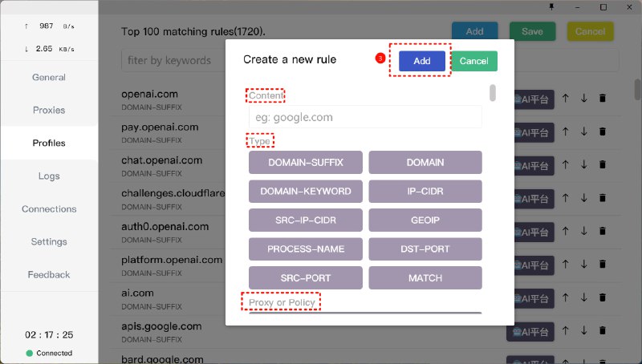Viewport: 642px width, 364px height.
Task: Delete the apis.google.com rule
Action: click(x=603, y=332)
